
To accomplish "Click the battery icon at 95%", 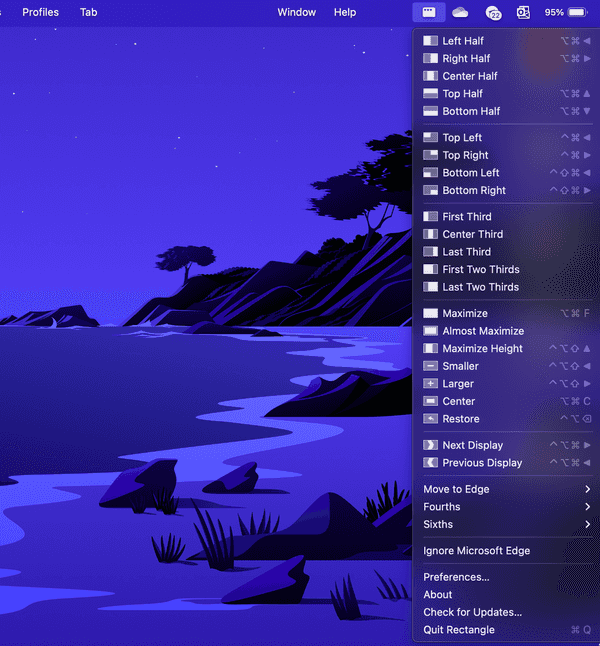I will [x=577, y=12].
